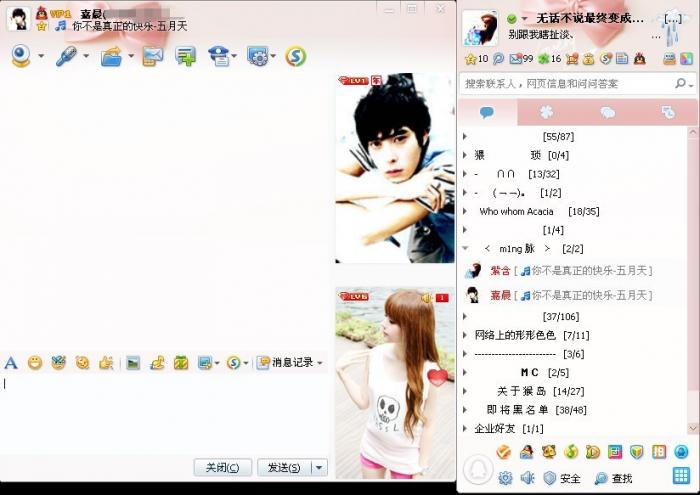Viewport: 700px width, 495px height.
Task: Open the remote assistance police-hat icon
Action: pyautogui.click(x=219, y=57)
